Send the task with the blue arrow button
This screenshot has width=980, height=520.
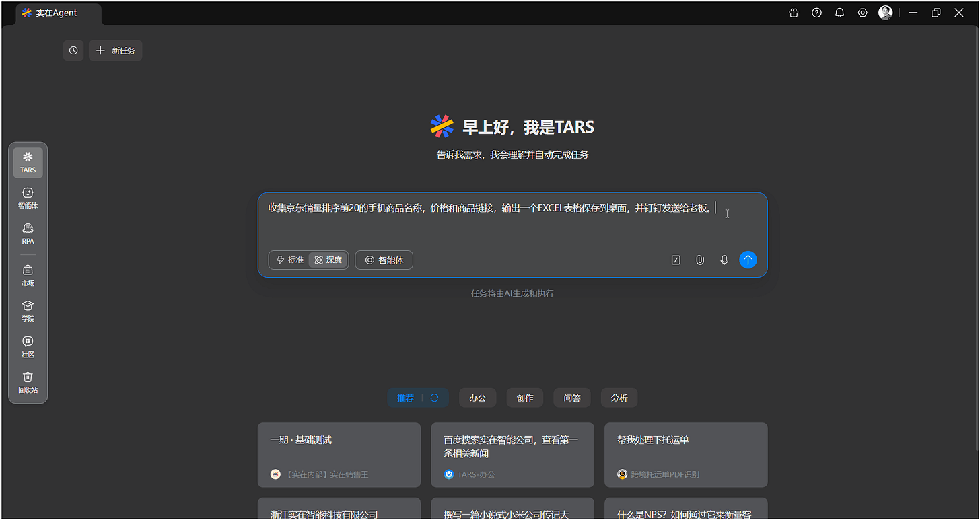(748, 260)
